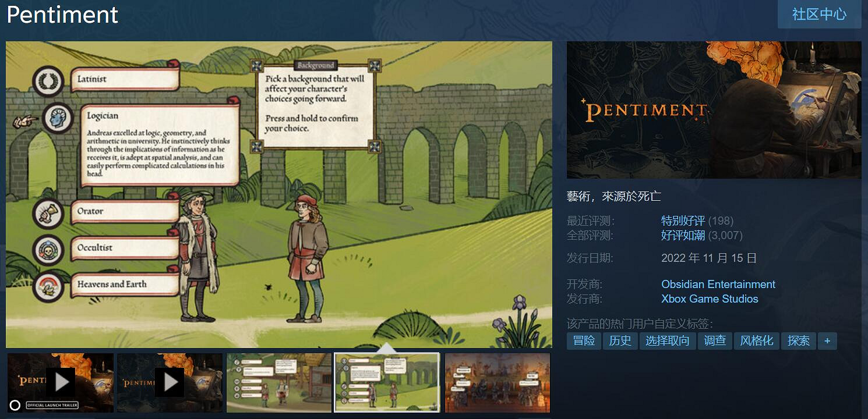Screen dimensions: 868x419
Task: Play the official launch trailer thumbnail
Action: coord(61,382)
